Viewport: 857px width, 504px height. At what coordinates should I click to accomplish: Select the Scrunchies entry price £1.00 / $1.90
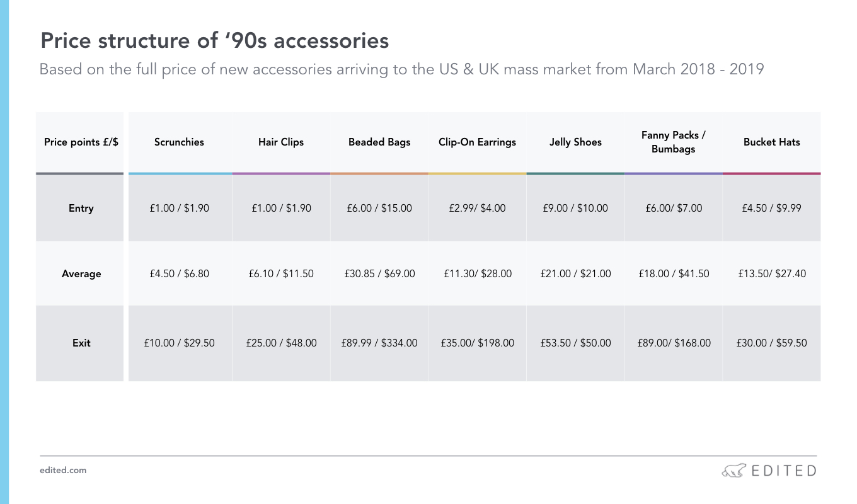click(179, 209)
